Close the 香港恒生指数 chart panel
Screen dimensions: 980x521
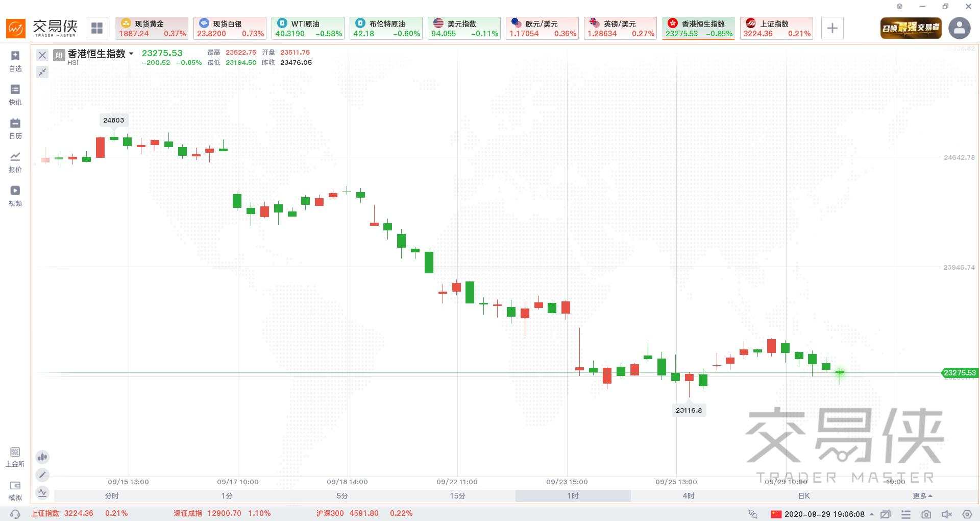point(42,55)
